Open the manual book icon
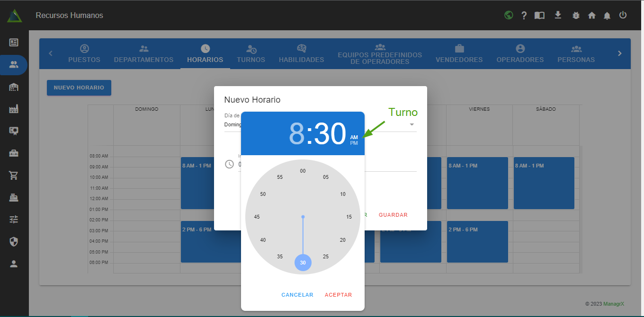Image resolution: width=644 pixels, height=317 pixels. [539, 15]
